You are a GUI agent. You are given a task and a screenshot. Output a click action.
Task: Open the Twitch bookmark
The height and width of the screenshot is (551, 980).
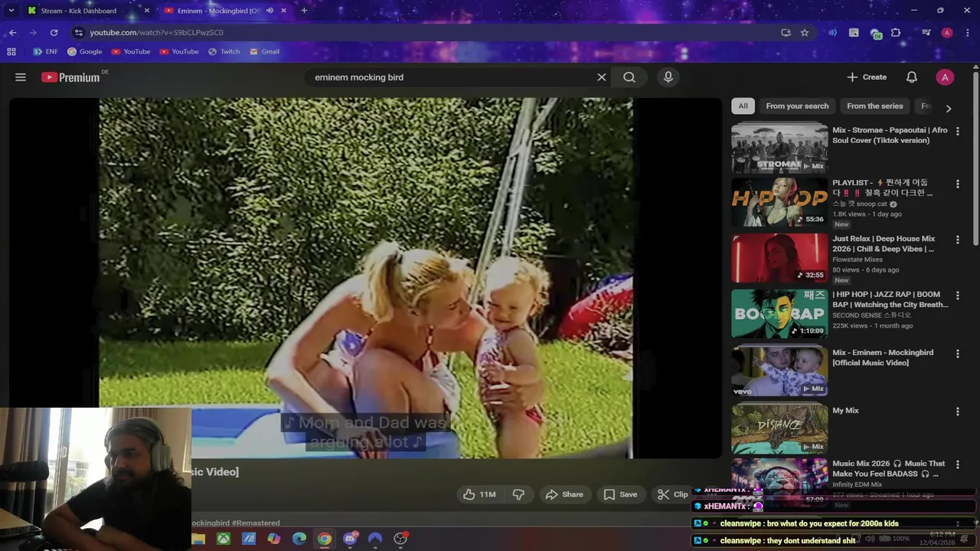224,51
